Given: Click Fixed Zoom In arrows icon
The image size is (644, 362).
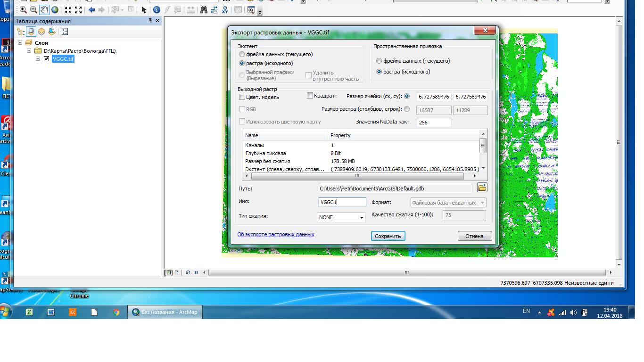Looking at the screenshot, I should tap(68, 9).
